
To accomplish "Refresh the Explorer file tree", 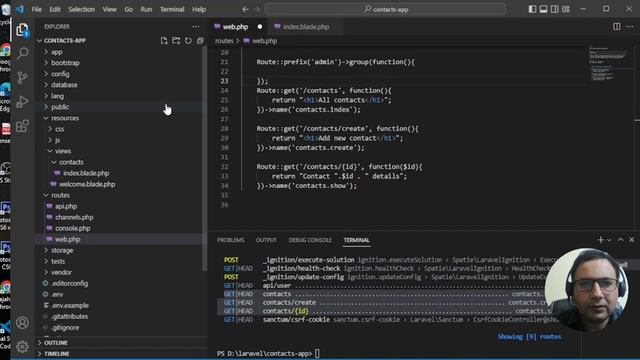I will [188, 41].
